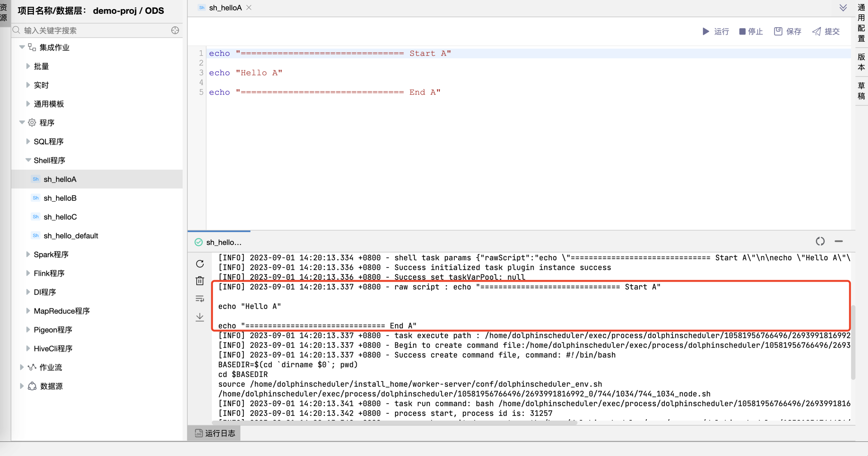Refresh the run log output
The width and height of the screenshot is (868, 456).
200,264
